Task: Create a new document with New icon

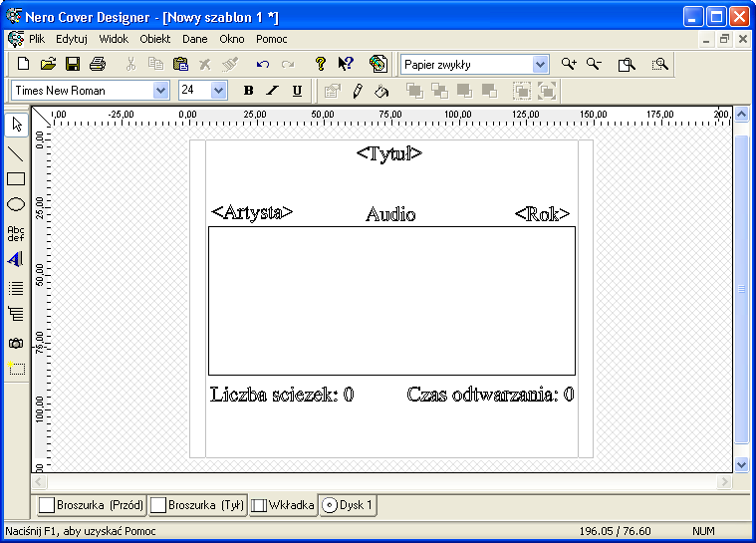Action: (23, 64)
